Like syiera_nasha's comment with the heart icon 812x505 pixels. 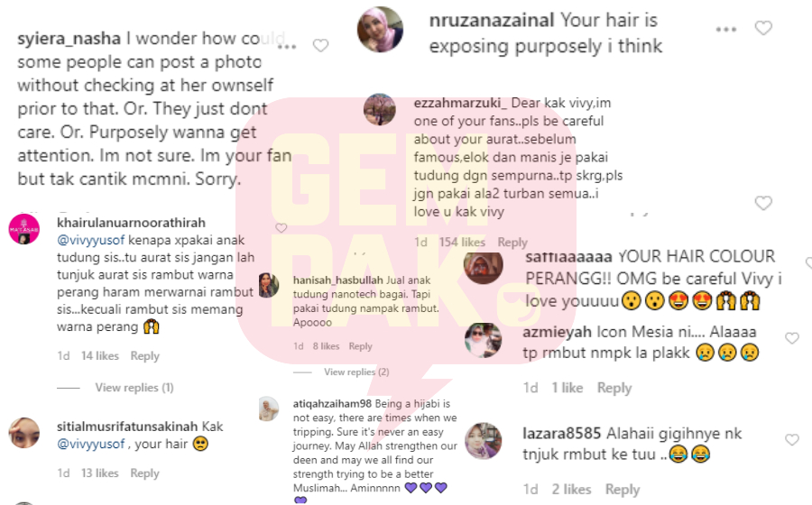320,46
